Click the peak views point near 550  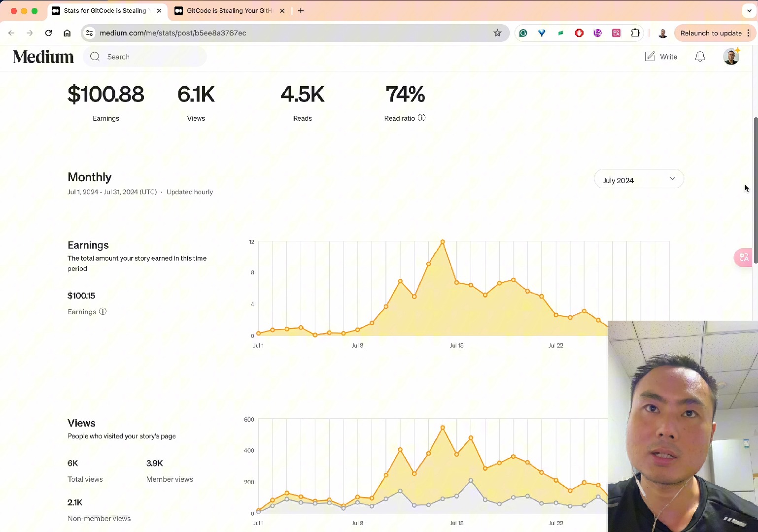pos(443,428)
